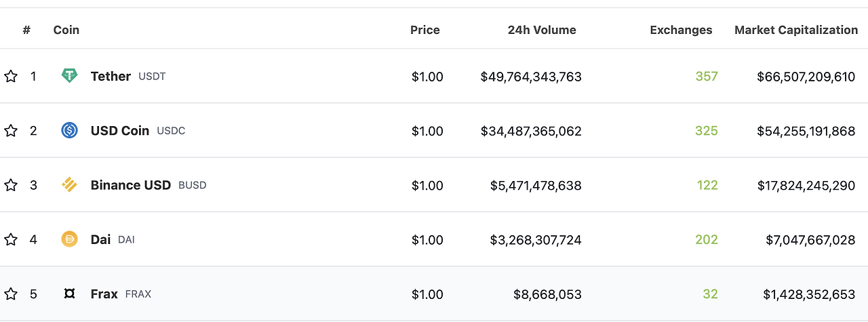Sort by the # rank header
The width and height of the screenshot is (868, 322).
click(x=26, y=30)
